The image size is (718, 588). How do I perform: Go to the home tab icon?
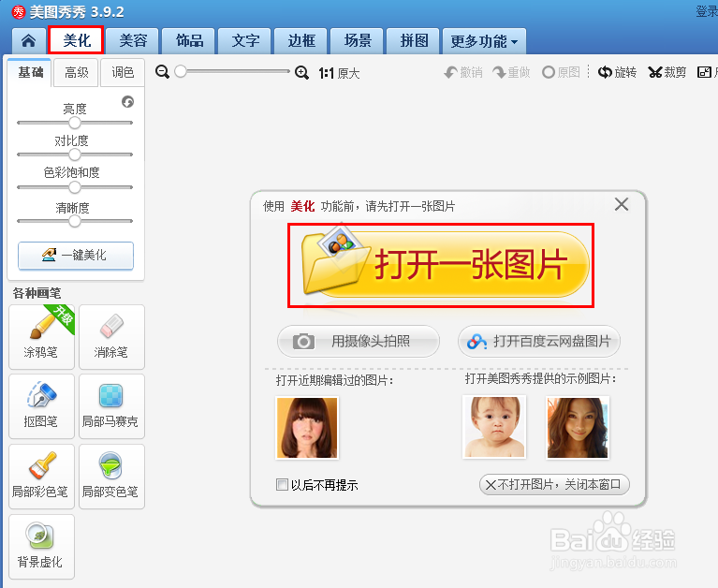(29, 41)
